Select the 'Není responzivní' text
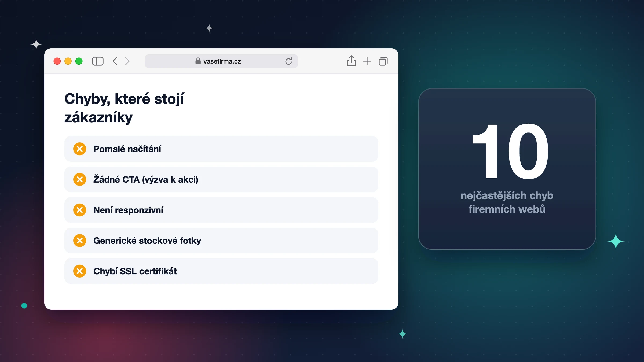644x362 pixels. 128,210
